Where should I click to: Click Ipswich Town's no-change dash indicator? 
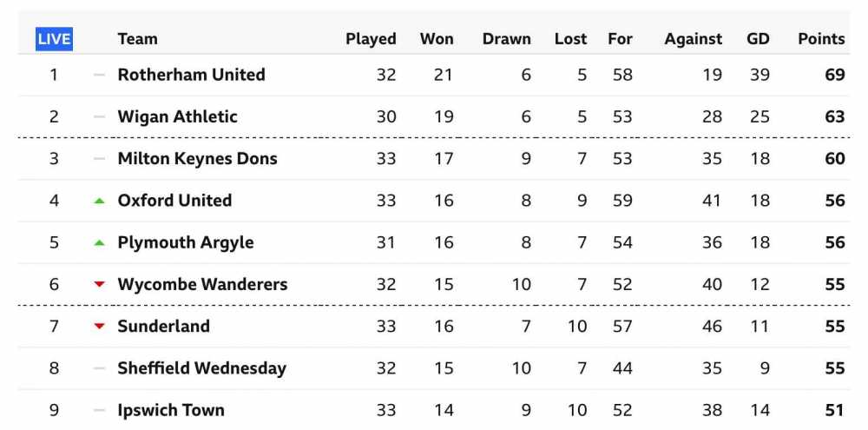pyautogui.click(x=99, y=411)
